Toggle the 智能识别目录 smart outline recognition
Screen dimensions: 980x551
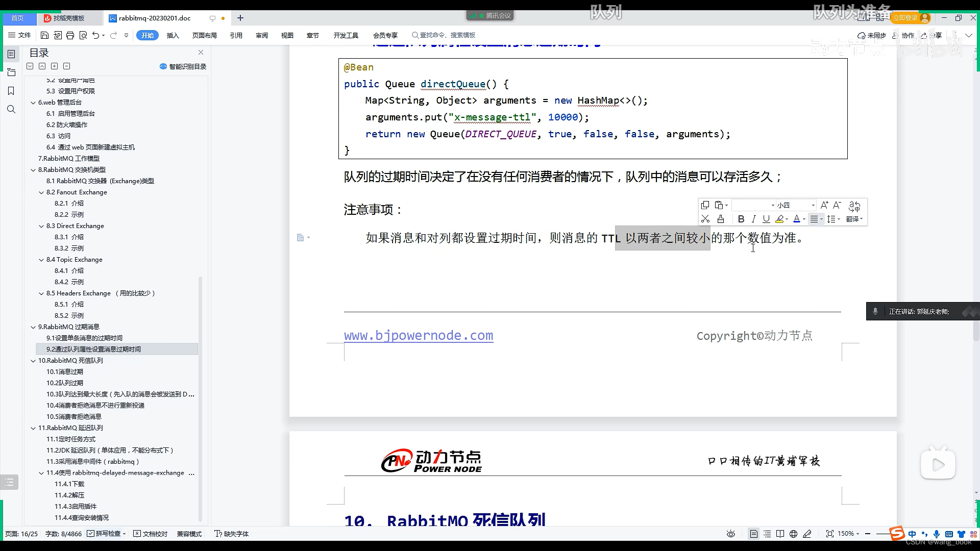click(183, 66)
